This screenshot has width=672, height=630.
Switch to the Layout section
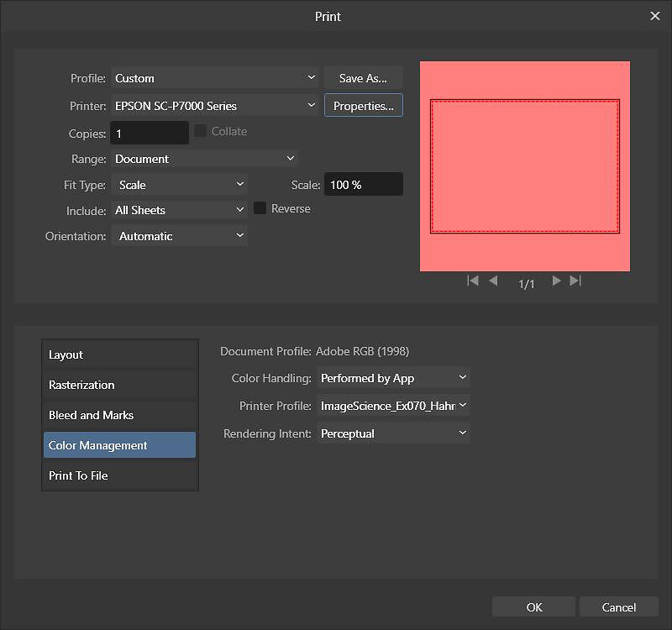119,354
